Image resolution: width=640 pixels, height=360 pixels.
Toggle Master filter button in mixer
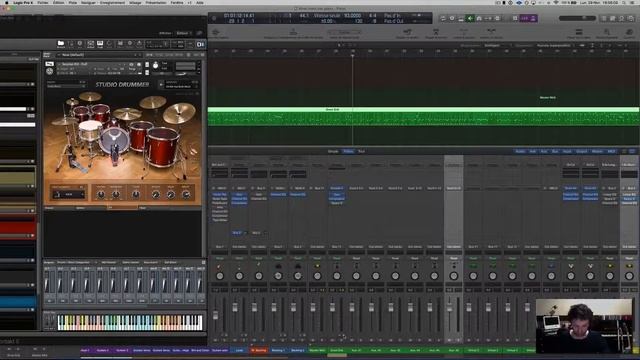(597, 151)
